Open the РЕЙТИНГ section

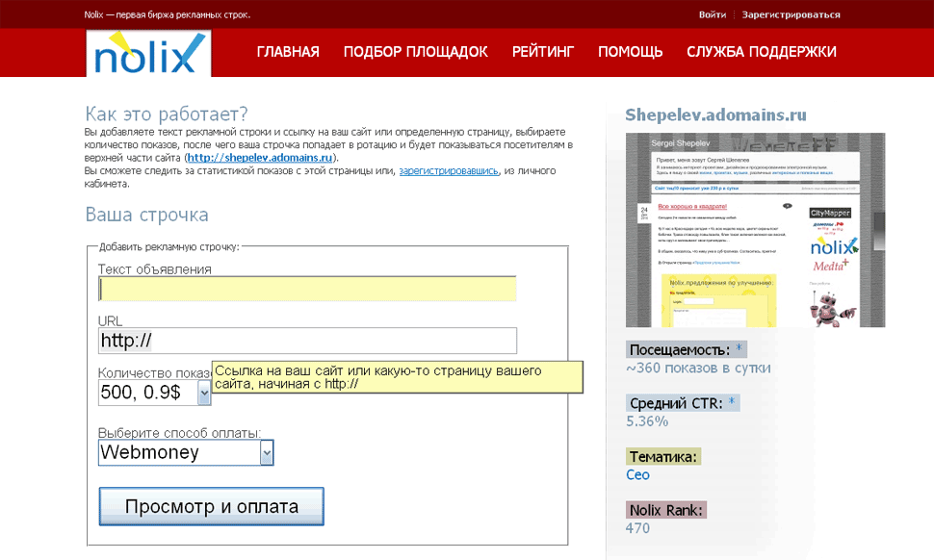[543, 52]
